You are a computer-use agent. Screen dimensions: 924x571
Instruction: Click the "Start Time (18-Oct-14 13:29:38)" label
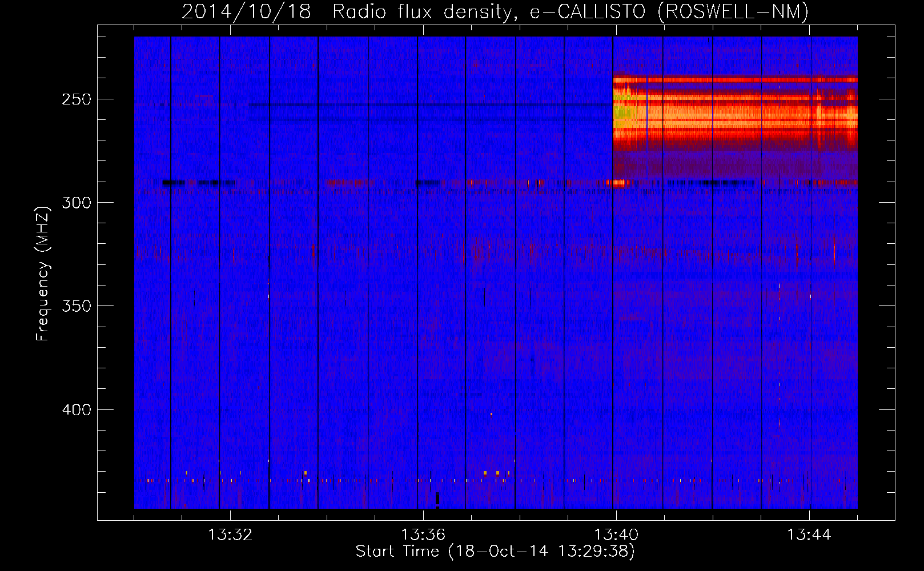tap(495, 552)
